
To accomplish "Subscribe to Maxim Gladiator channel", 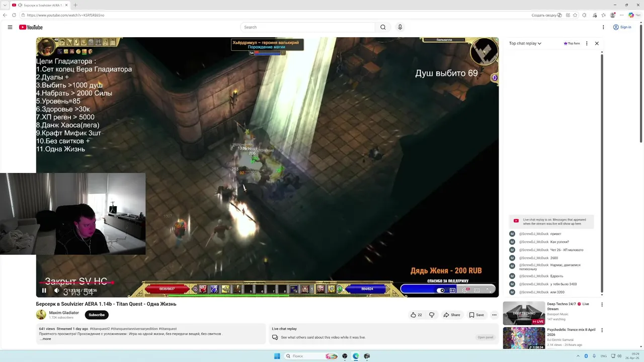I will 97,315.
